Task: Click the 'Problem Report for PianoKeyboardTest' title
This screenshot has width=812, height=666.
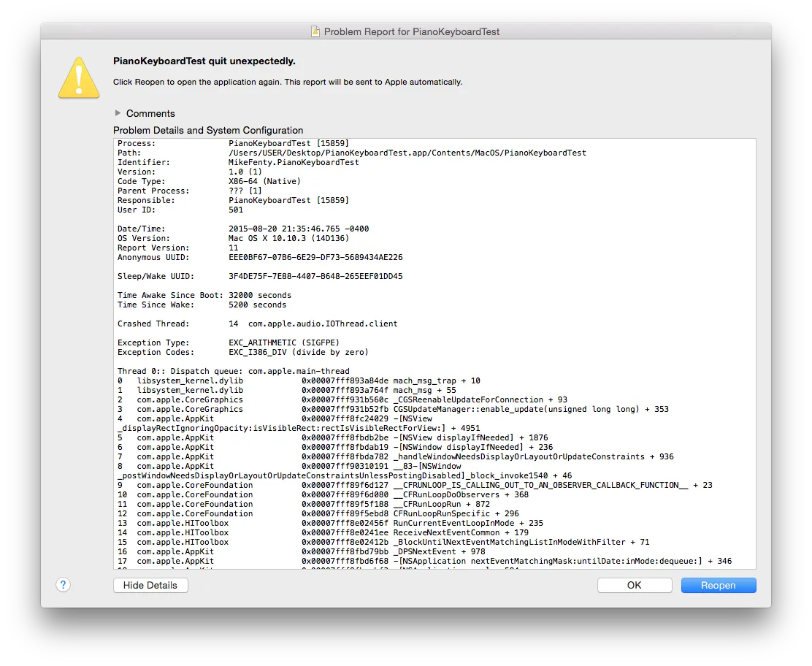Action: 412,31
